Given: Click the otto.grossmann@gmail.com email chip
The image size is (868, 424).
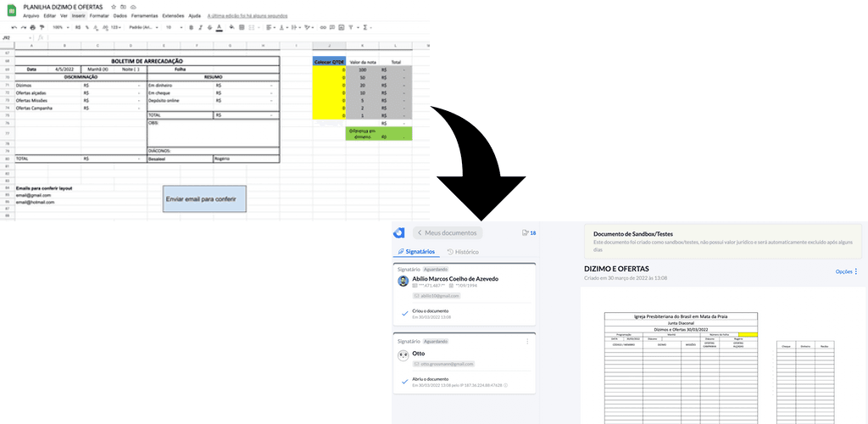Looking at the screenshot, I should tap(443, 364).
